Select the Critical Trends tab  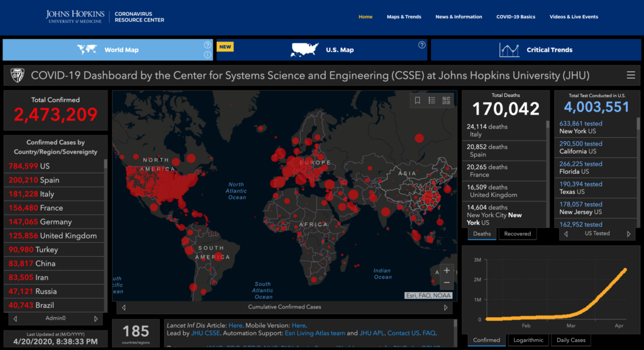point(536,50)
